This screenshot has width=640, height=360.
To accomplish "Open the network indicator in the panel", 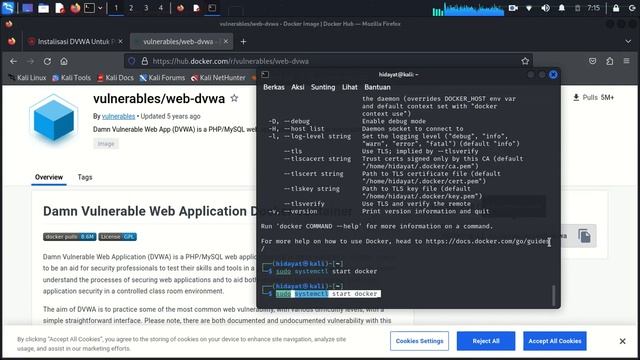I will tap(529, 8).
